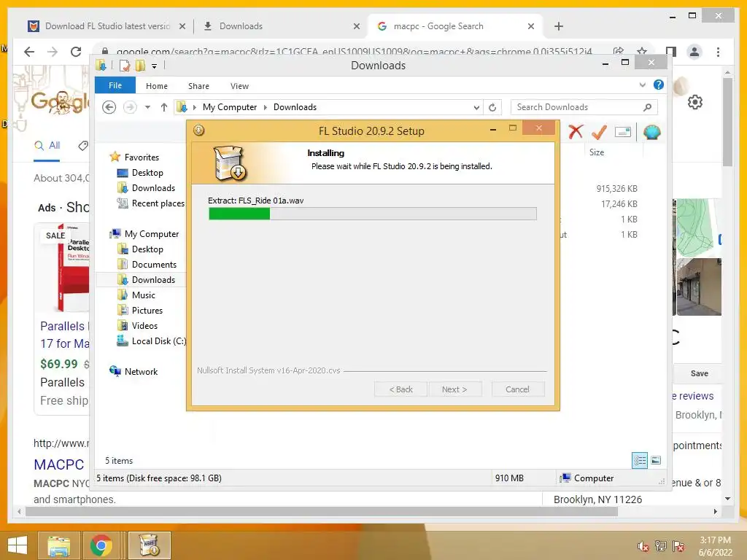Open a new Chrome tab

point(559,27)
